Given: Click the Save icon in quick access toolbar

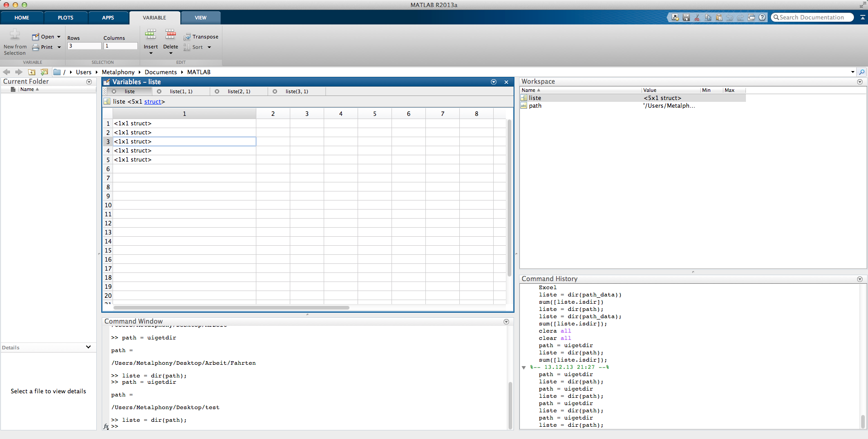Looking at the screenshot, I should point(686,18).
